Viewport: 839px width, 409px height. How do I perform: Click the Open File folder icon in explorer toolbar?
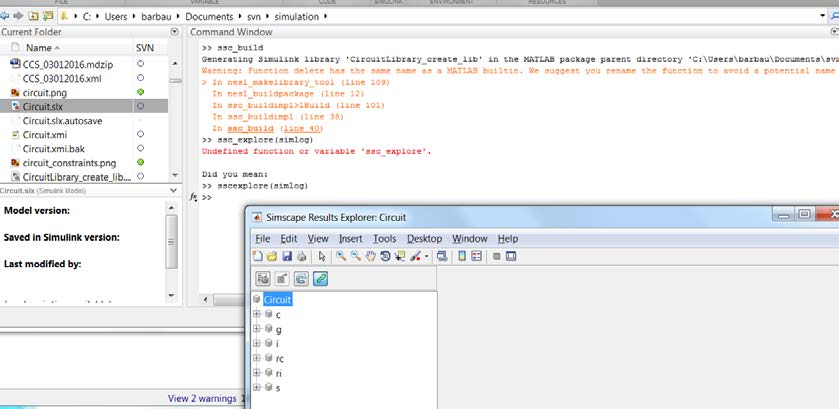coord(272,257)
